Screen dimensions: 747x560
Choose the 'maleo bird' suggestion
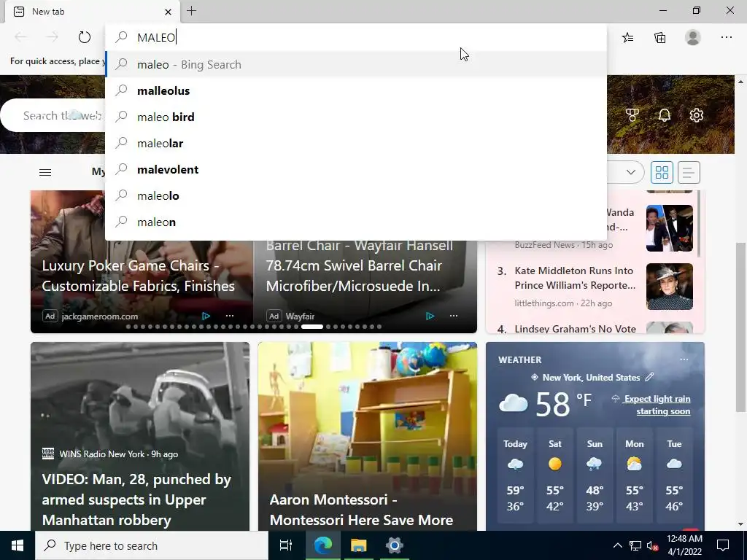click(356, 117)
